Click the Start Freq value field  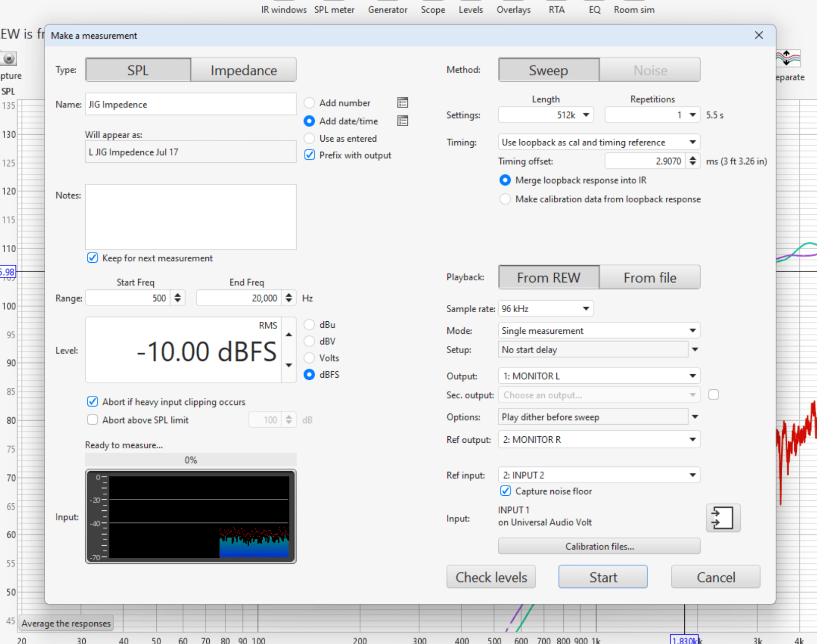tap(128, 298)
